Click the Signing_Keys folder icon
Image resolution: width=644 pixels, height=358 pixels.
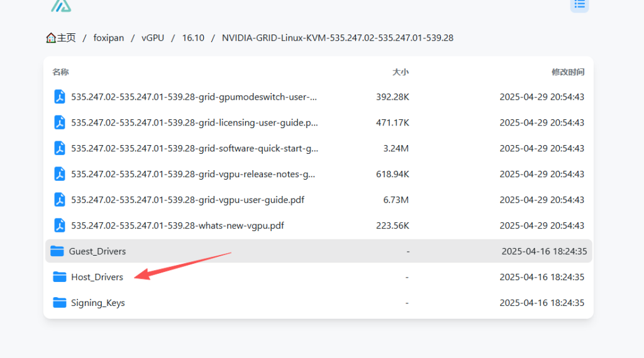(x=60, y=303)
